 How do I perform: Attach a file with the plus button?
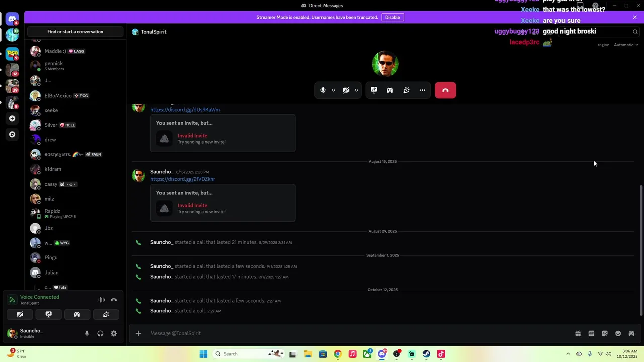point(138,333)
